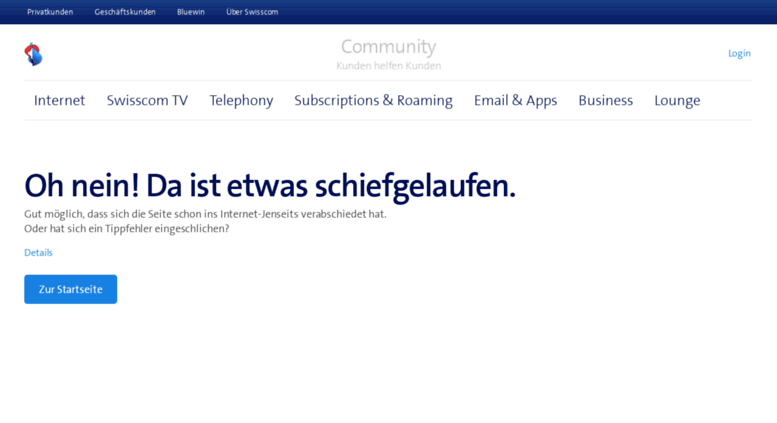777x423 pixels.
Task: Open the Business menu item
Action: (606, 100)
